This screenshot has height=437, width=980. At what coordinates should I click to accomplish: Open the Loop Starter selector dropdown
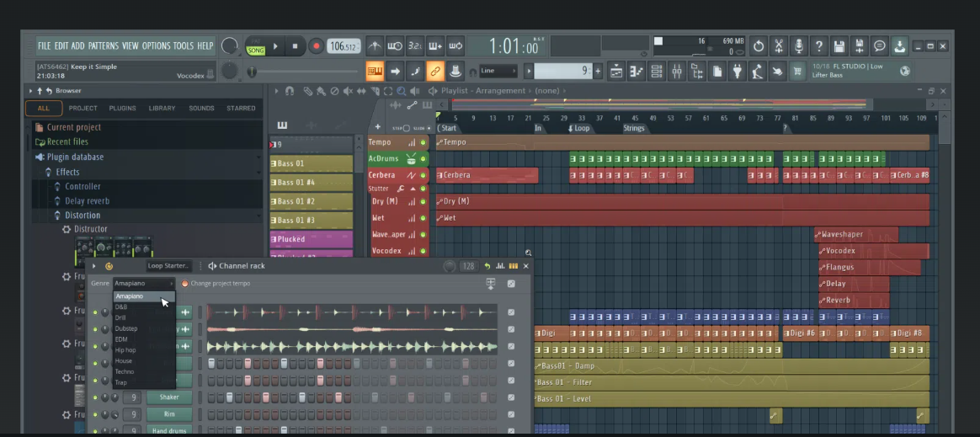168,266
